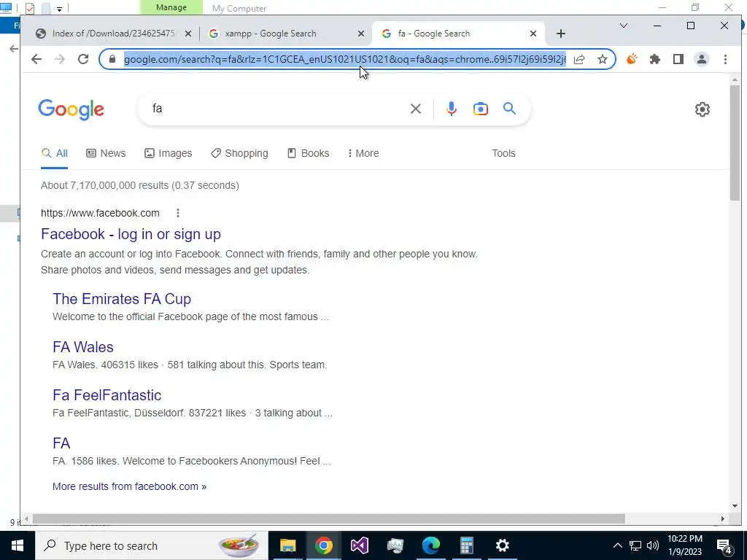Close the 'fa - Google Search' tab

(533, 34)
